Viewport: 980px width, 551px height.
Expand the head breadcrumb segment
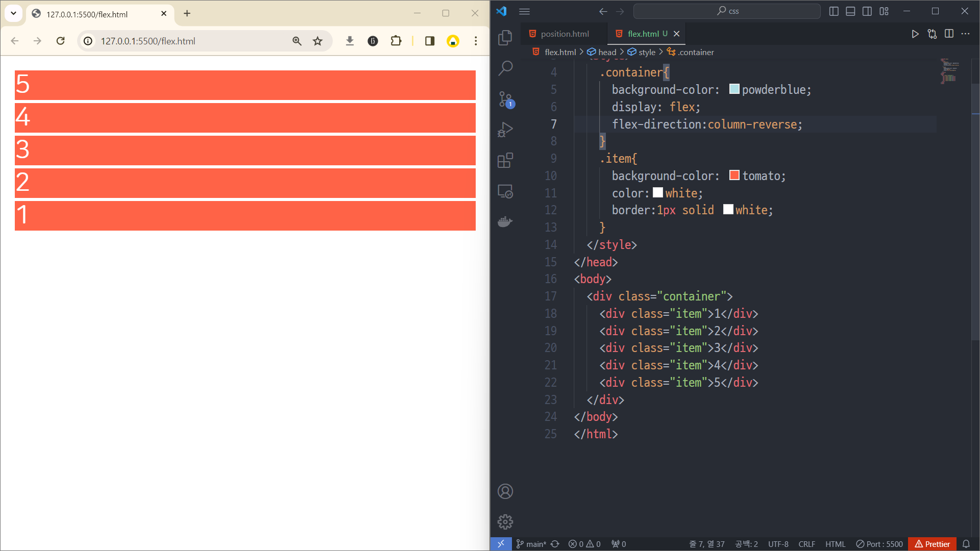click(607, 52)
